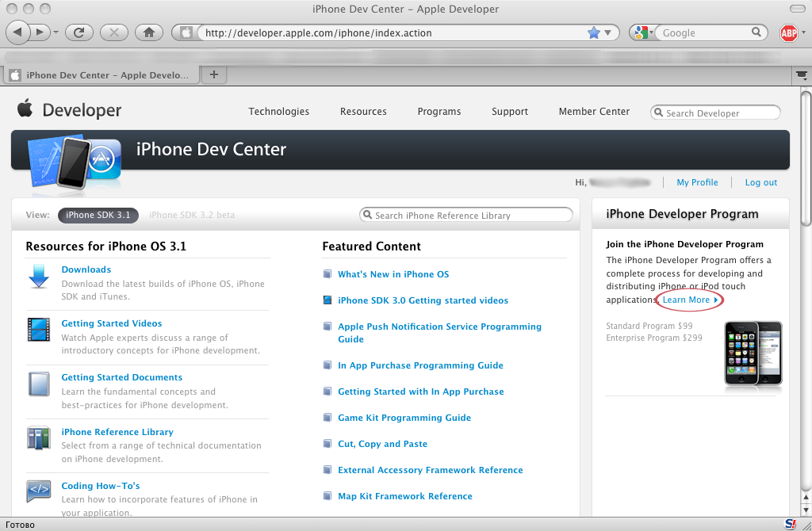Click the Getting Started Documents icon
This screenshot has height=531, width=812.
[x=39, y=384]
